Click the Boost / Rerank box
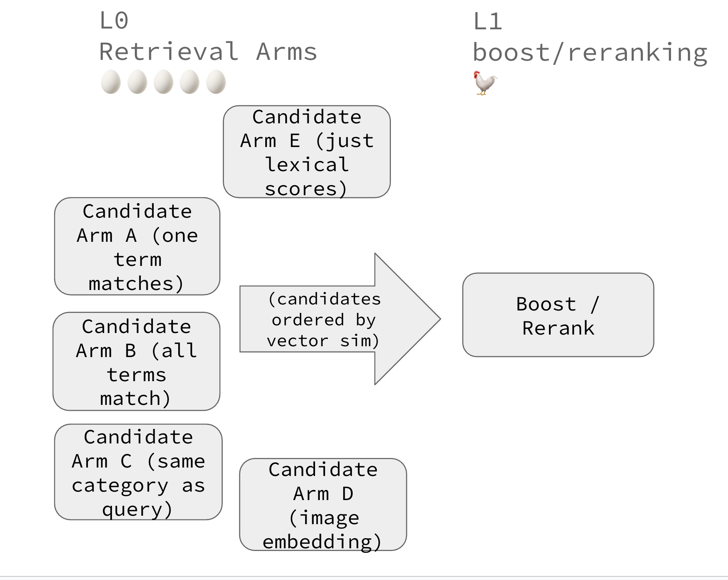 (x=558, y=315)
